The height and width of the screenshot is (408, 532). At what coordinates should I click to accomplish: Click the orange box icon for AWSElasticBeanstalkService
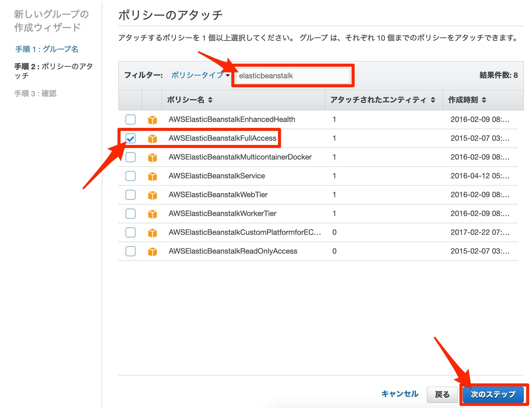pyautogui.click(x=152, y=176)
